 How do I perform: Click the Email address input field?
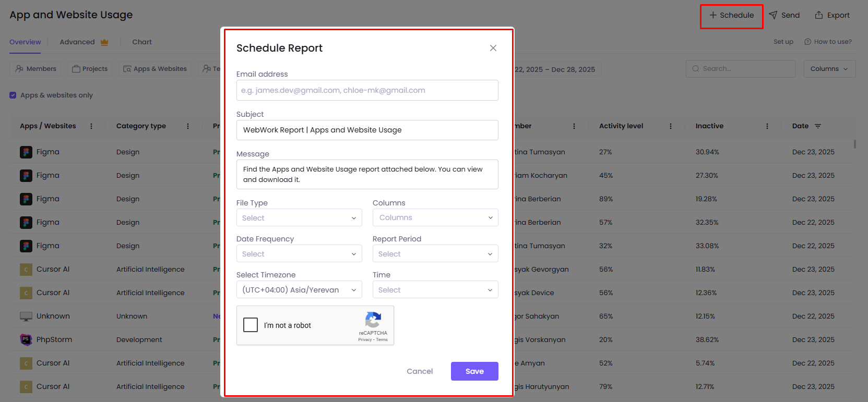(x=367, y=90)
